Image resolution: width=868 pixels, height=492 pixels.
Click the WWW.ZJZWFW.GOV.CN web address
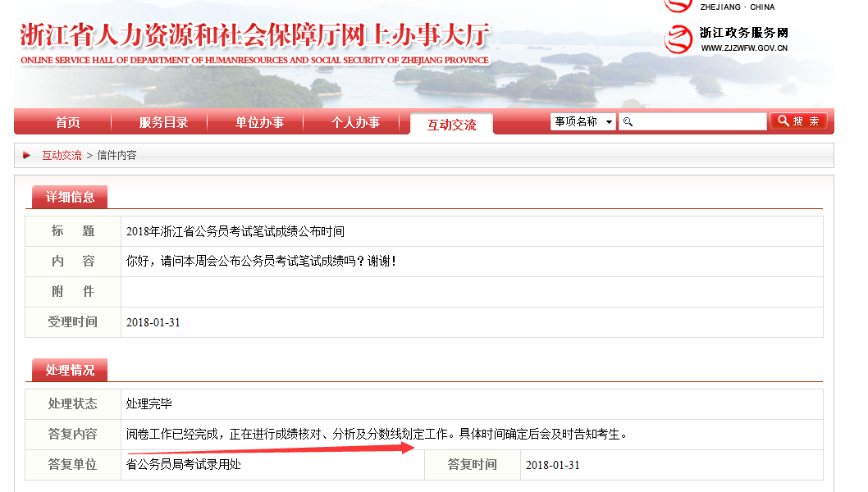pyautogui.click(x=744, y=48)
